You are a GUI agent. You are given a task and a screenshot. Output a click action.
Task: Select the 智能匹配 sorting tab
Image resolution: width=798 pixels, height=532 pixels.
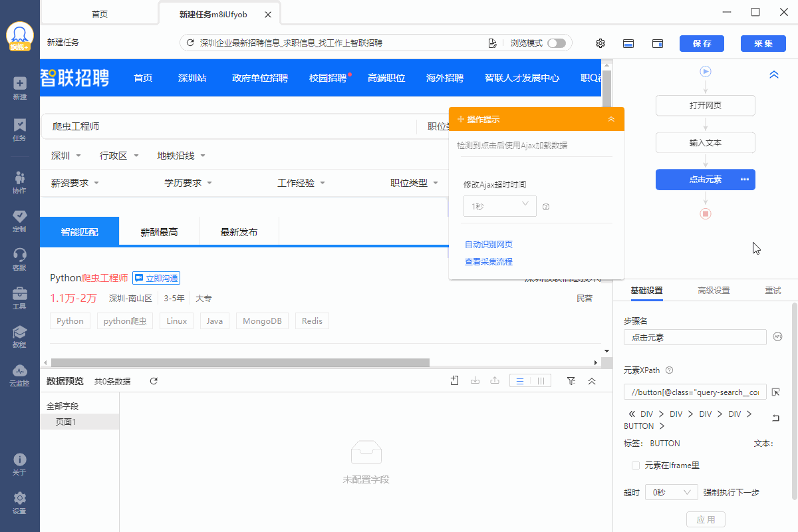[80, 232]
